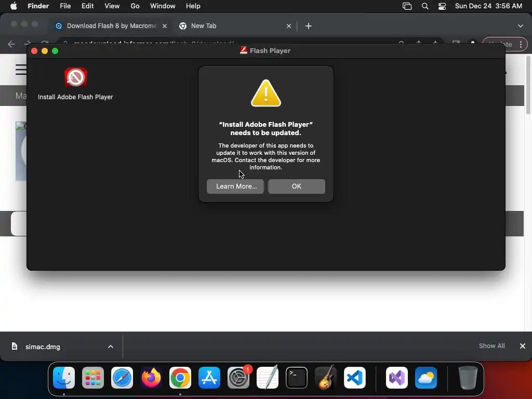Launch Visual Studio Code from the Dock
This screenshot has height=399, width=532.
[355, 377]
